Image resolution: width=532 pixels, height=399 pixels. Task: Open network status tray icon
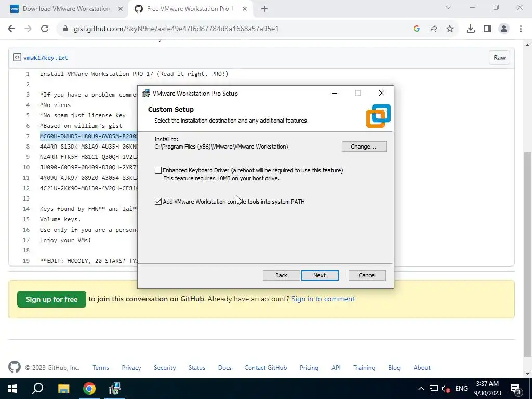(x=434, y=389)
